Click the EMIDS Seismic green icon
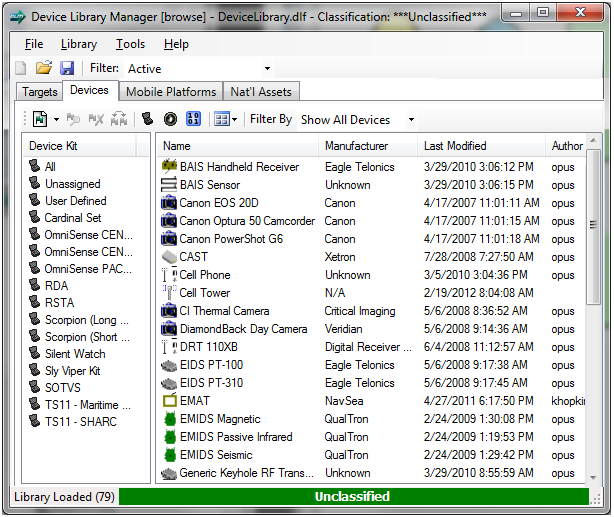This screenshot has width=614, height=517. click(x=170, y=455)
